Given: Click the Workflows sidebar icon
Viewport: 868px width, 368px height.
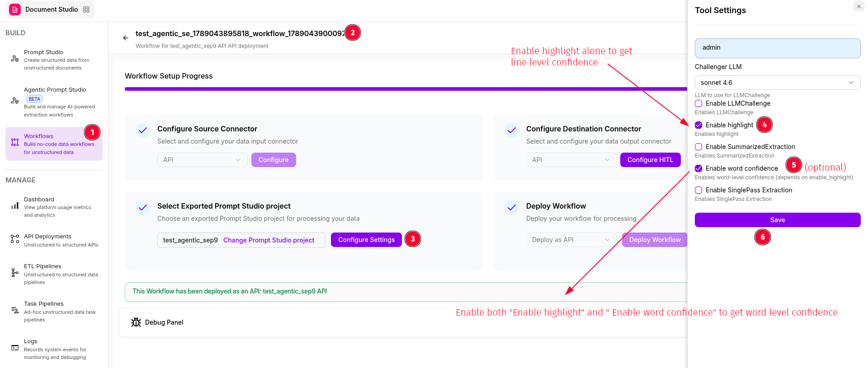Looking at the screenshot, I should [15, 142].
